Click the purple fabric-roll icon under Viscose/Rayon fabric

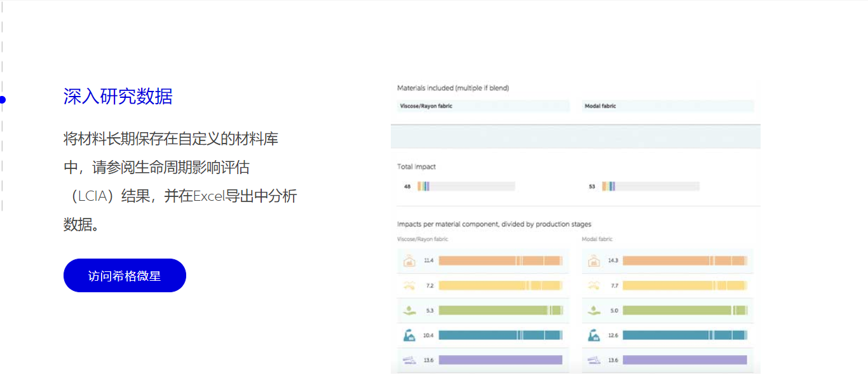point(409,360)
